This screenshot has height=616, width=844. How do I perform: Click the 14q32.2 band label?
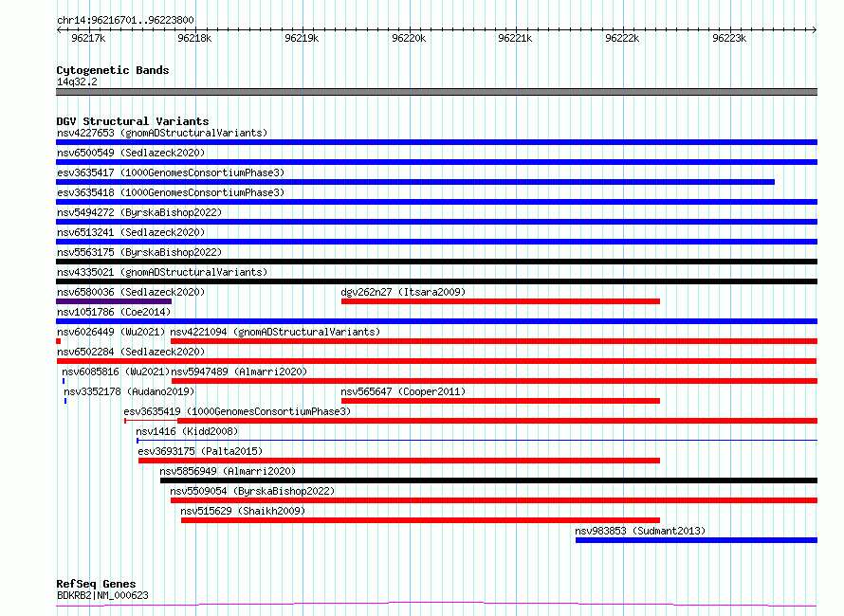tap(77, 82)
